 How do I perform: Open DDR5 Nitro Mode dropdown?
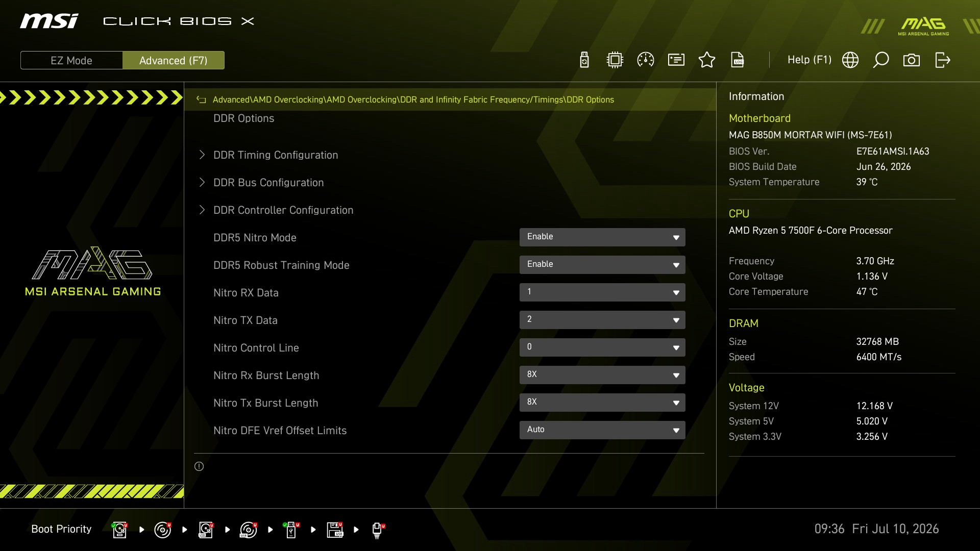coord(602,237)
